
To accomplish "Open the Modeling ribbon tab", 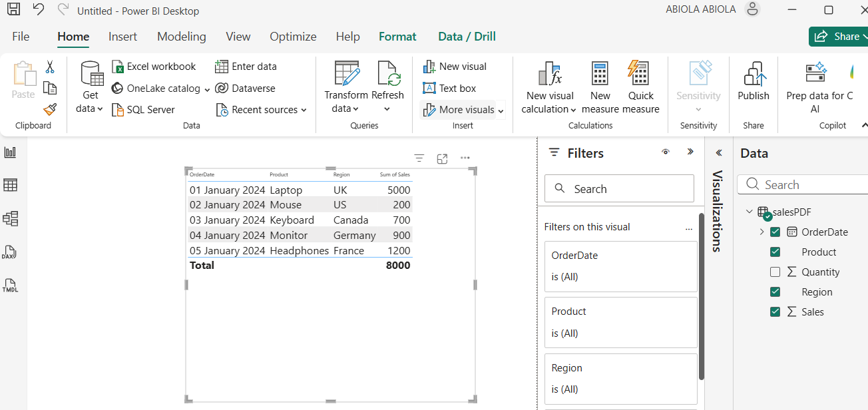I will point(181,37).
